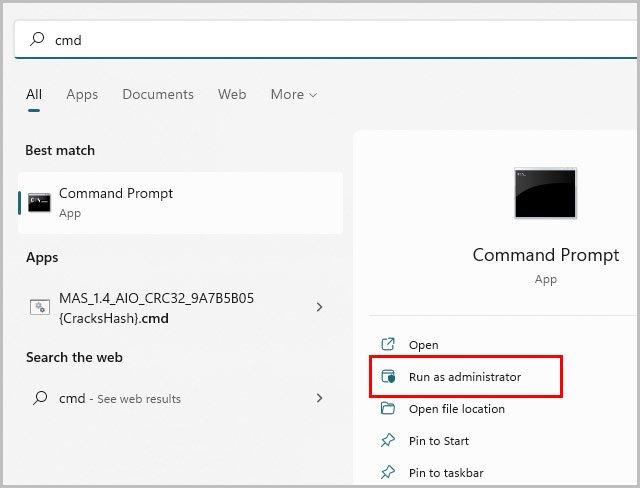Expand the cmd web results chevron arrow
This screenshot has width=640, height=488.
pos(319,398)
